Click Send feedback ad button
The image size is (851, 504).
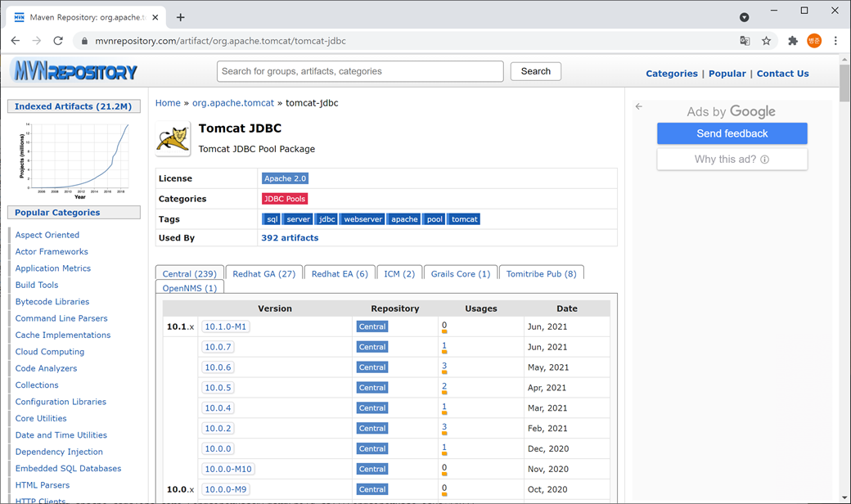click(732, 133)
